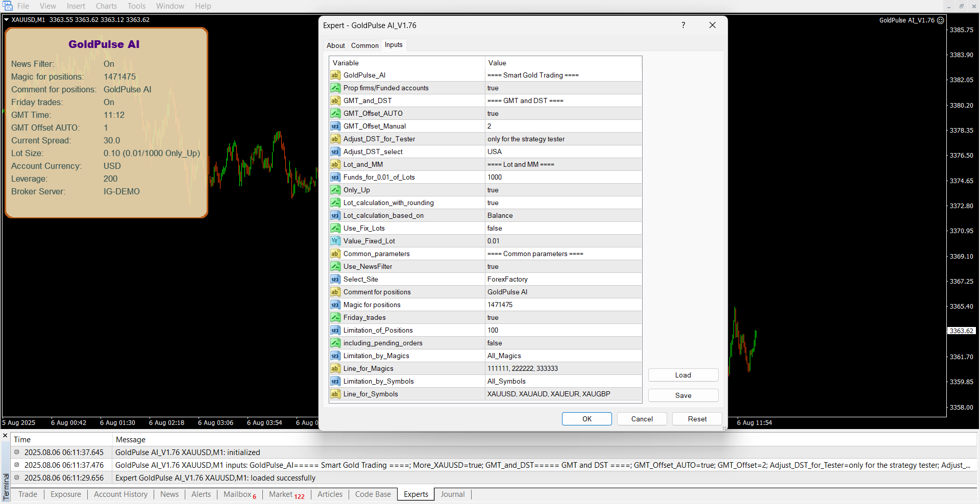The image size is (980, 504).
Task: Open the Charts menu
Action: [x=106, y=6]
